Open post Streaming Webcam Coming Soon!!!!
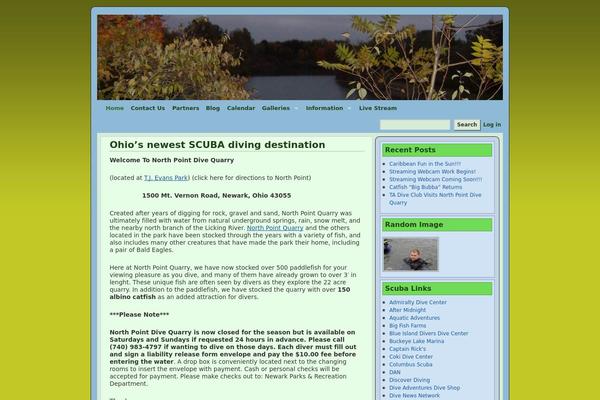 coord(435,180)
